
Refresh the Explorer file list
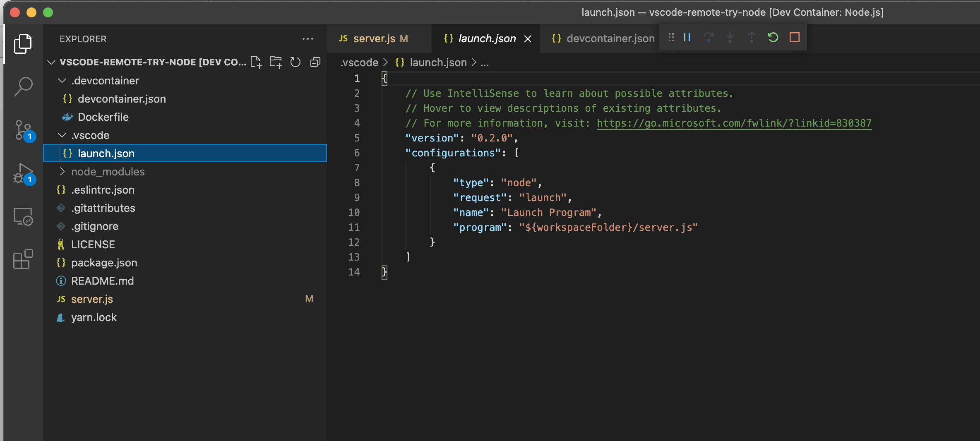[x=295, y=62]
